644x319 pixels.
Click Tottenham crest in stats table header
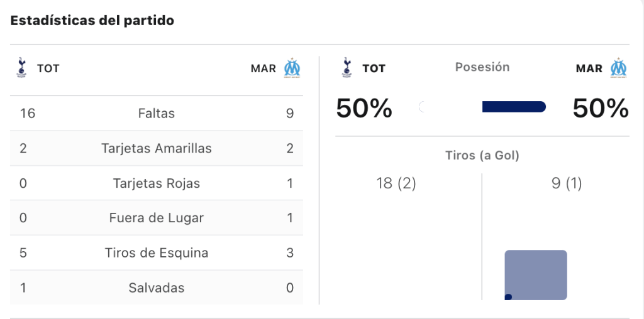21,68
